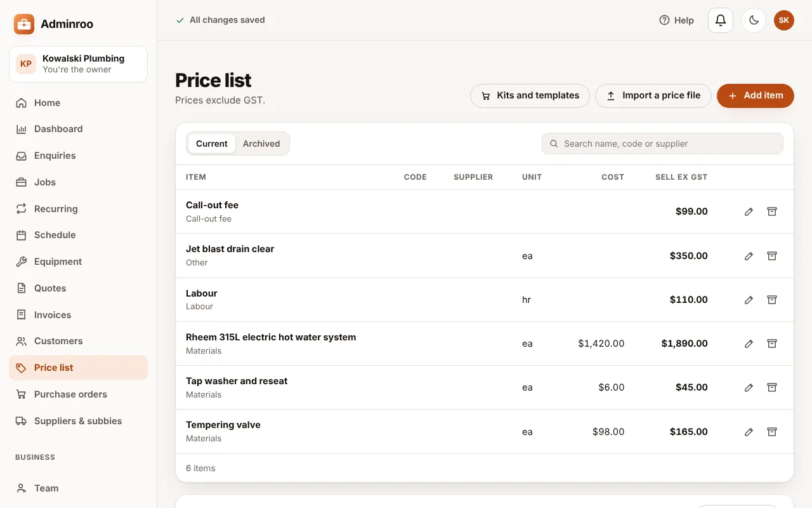Open Purchase orders
Viewport: 812px width, 508px height.
click(78, 394)
